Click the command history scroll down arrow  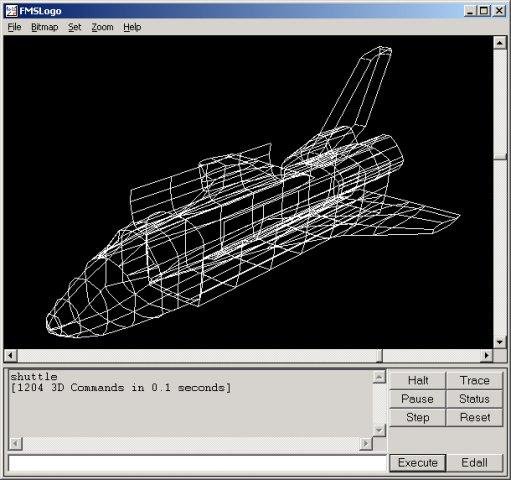point(379,430)
